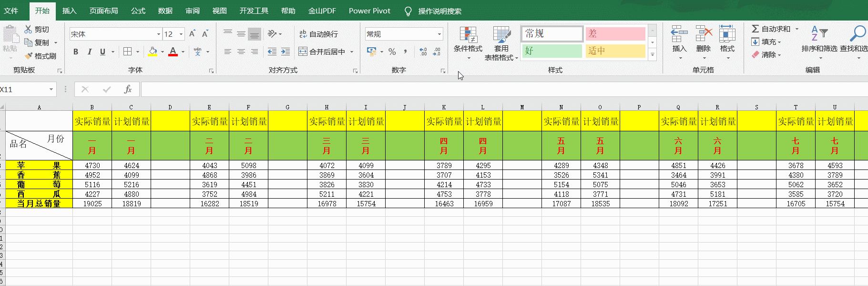The height and width of the screenshot is (286, 868).
Task: Align text to bottom
Action: pyautogui.click(x=255, y=34)
